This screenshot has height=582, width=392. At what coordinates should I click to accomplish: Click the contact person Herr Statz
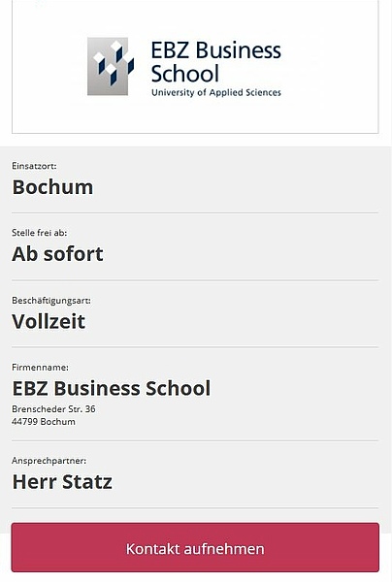(62, 481)
